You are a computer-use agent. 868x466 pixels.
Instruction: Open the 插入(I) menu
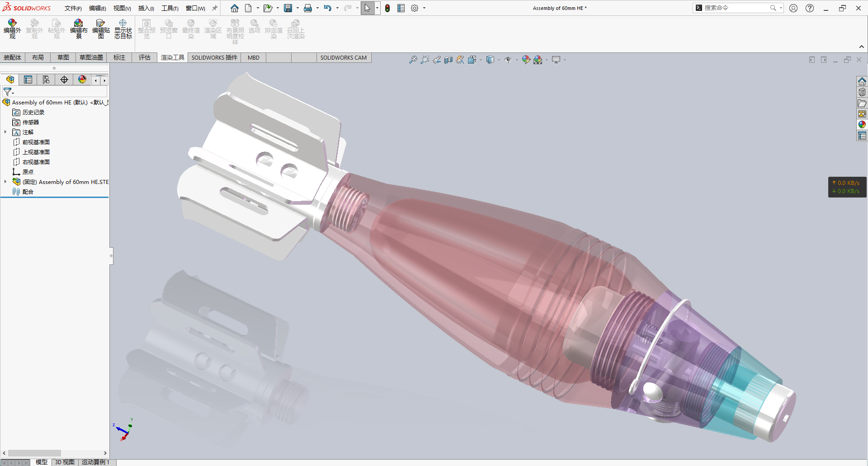[146, 8]
